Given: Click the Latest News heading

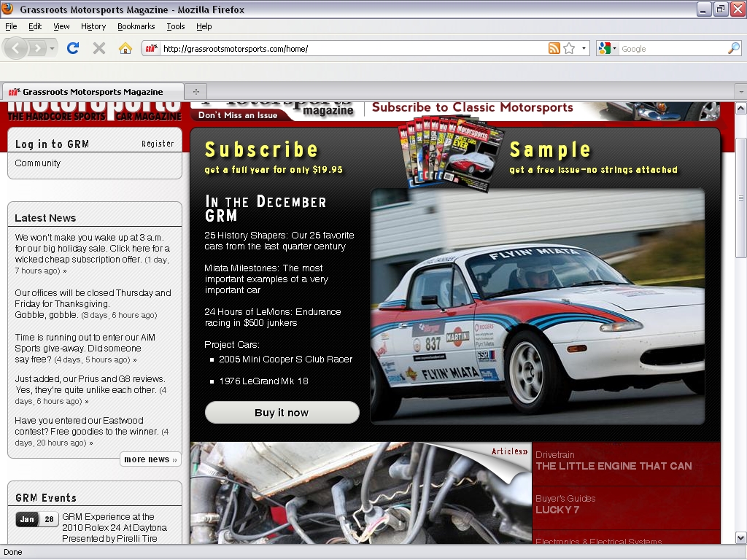Looking at the screenshot, I should pyautogui.click(x=45, y=217).
